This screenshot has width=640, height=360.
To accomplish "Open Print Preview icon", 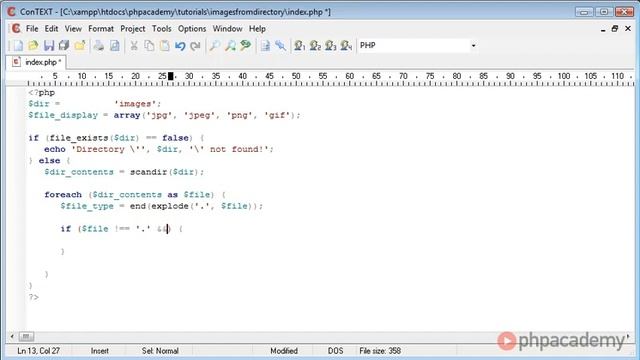I will (115, 46).
